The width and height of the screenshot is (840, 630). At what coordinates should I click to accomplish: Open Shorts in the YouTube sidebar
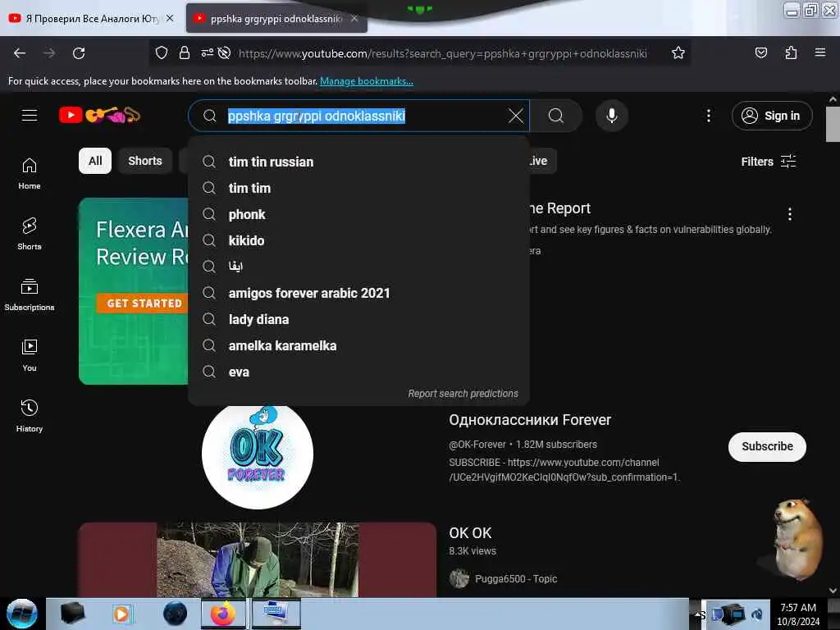30,234
